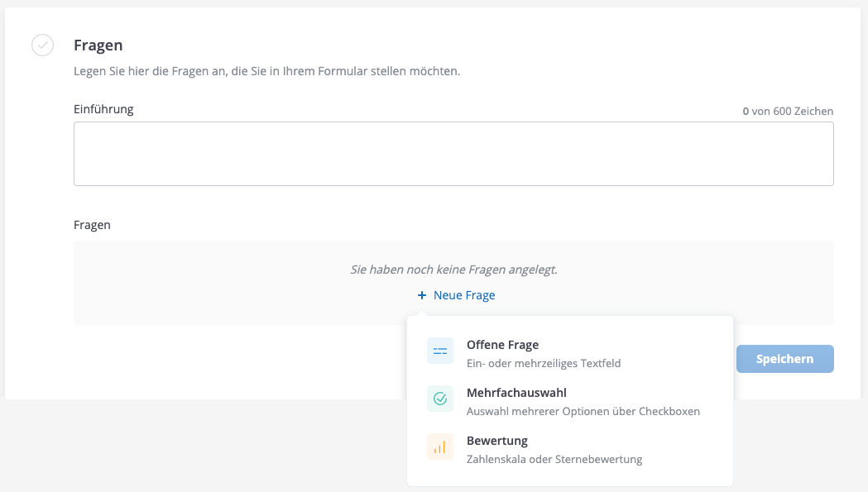
Task: Click the plus icon before Neue Frage
Action: (422, 295)
